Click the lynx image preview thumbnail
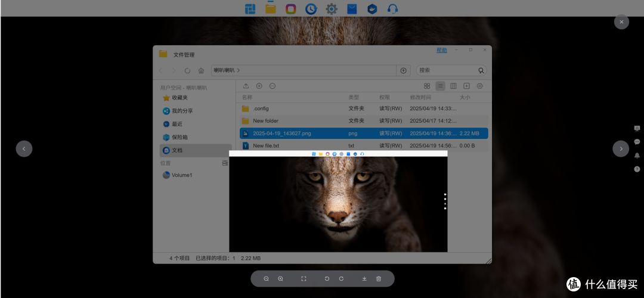 [x=338, y=201]
